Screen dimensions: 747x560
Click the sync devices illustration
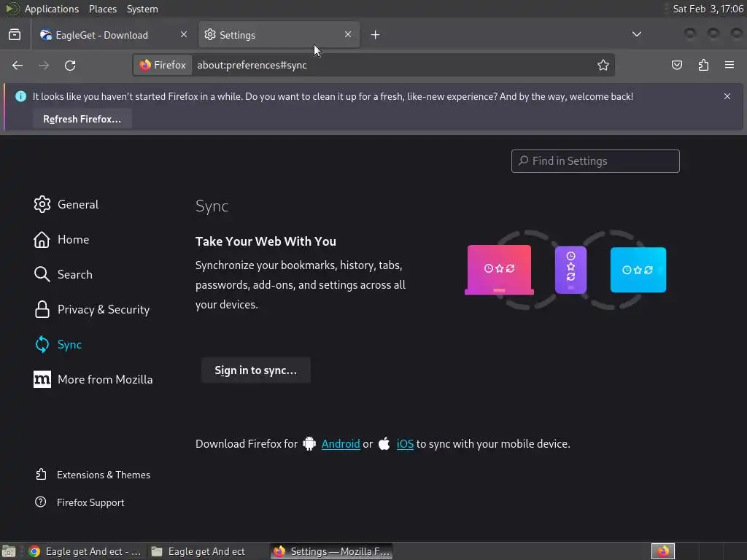tap(565, 270)
